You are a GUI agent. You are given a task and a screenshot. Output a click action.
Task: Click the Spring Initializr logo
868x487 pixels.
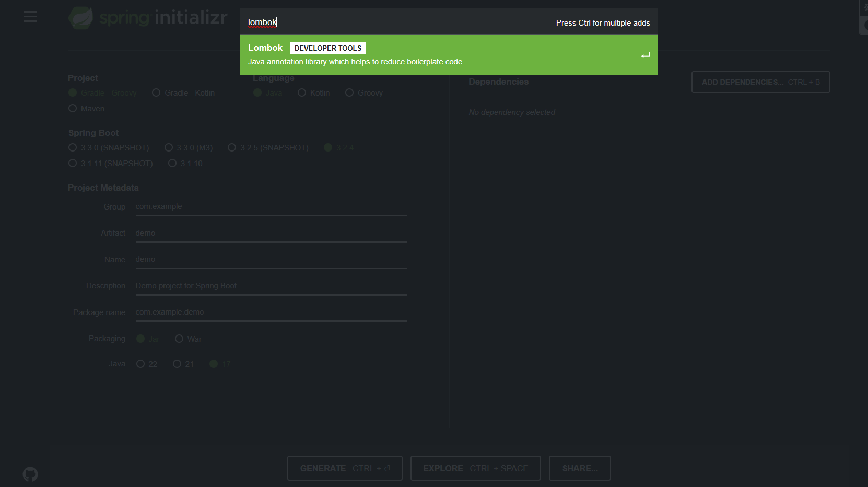pyautogui.click(x=148, y=18)
